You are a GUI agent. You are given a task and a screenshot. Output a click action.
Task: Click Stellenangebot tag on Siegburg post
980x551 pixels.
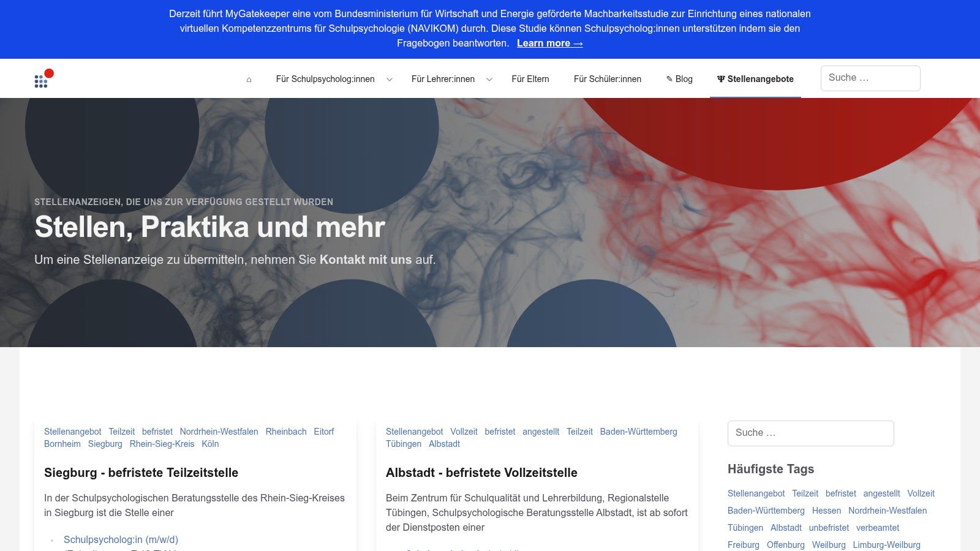73,432
